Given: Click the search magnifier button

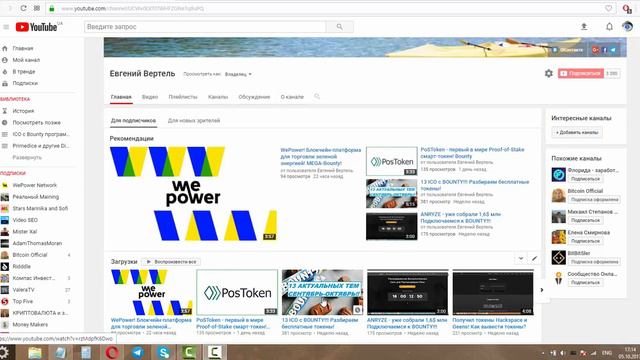Looking at the screenshot, I should (x=340, y=27).
